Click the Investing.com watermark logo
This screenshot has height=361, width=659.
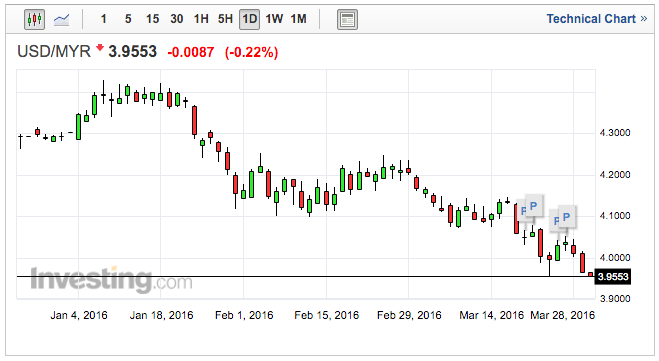tap(111, 279)
